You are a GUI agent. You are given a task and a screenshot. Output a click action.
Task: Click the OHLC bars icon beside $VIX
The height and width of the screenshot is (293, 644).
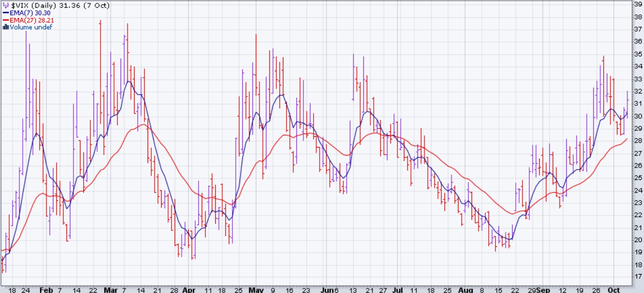point(6,5)
